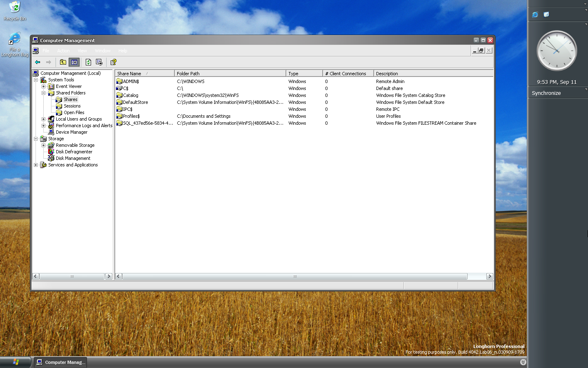Click the Profiles$ share icon
Viewport: 588px width, 368px height.
[x=119, y=116]
